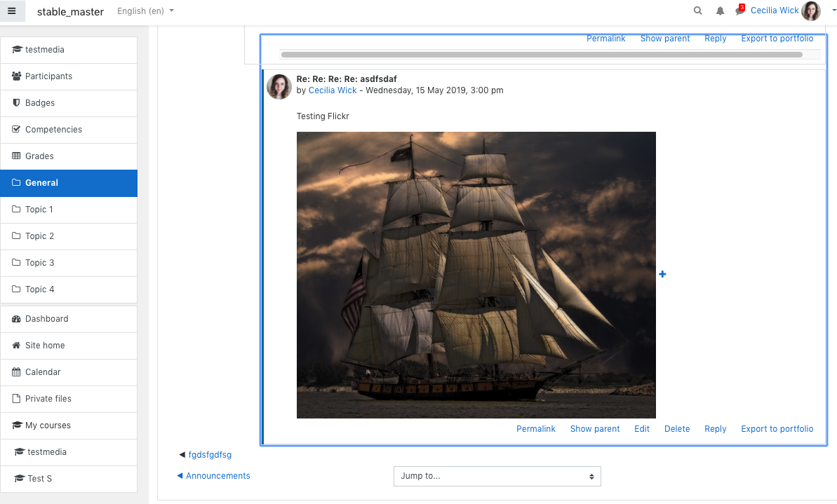Open the Test S course entry
Viewport: 837px width, 504px height.
pyautogui.click(x=69, y=479)
